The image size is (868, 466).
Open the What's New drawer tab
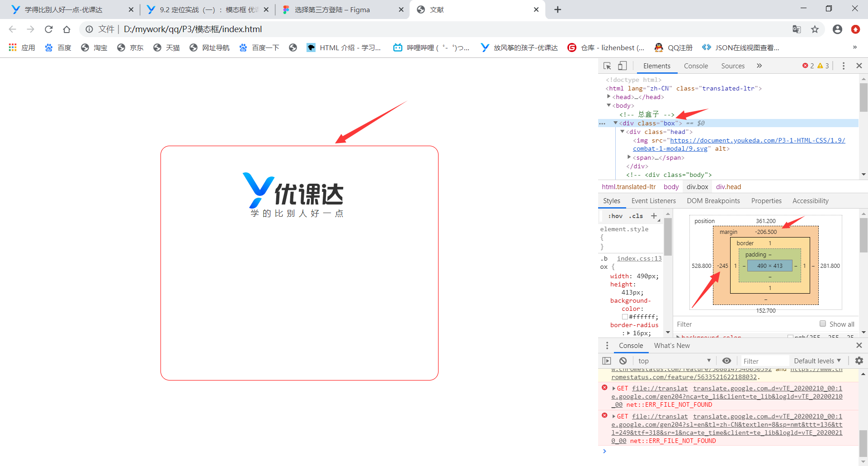pos(672,346)
